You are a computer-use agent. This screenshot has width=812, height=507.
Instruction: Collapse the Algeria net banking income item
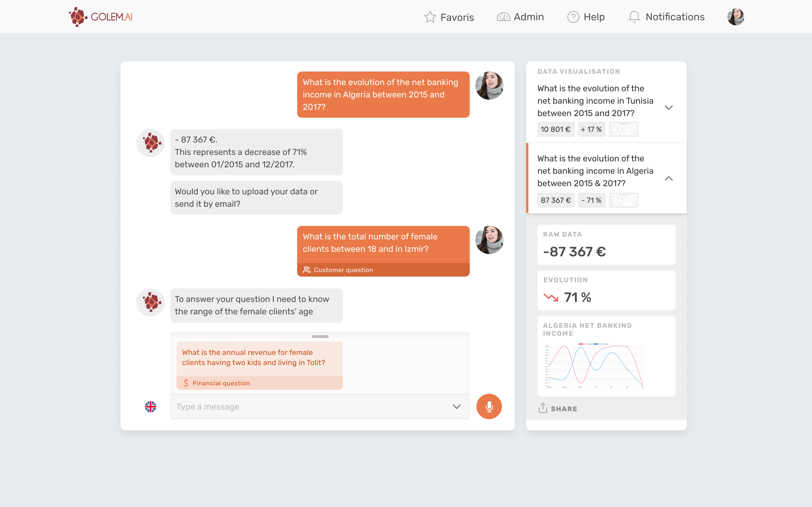(668, 178)
